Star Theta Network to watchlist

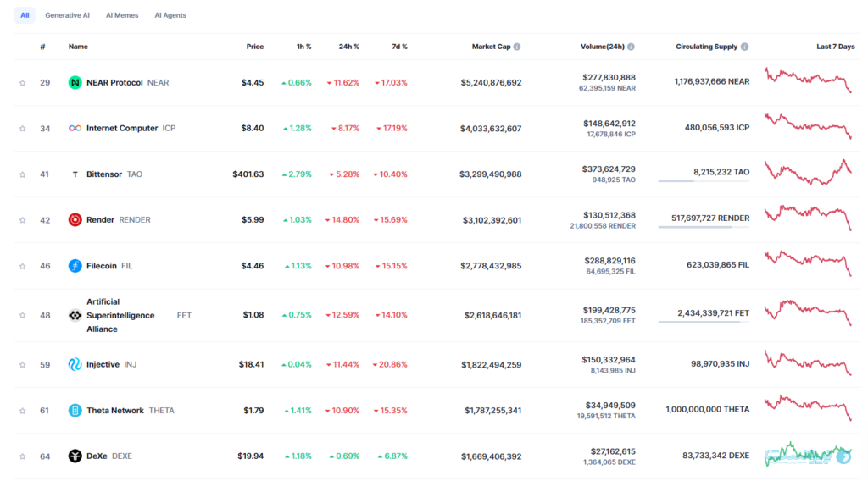23,410
